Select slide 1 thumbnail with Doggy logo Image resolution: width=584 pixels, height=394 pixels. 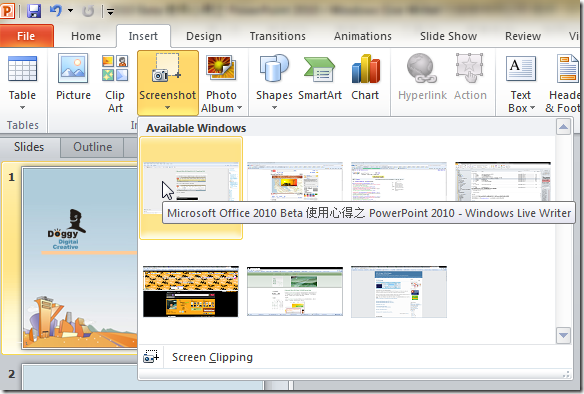[x=80, y=258]
